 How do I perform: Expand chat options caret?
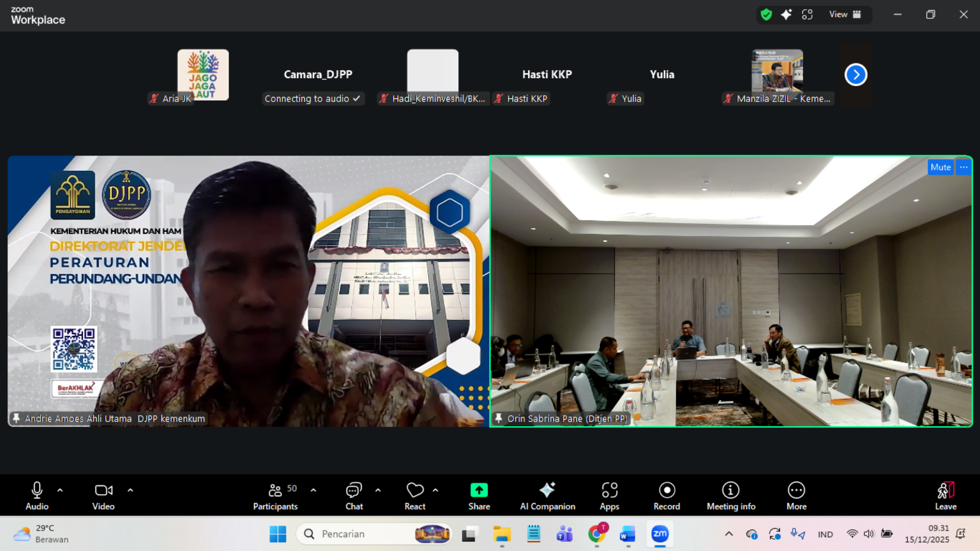pyautogui.click(x=378, y=490)
